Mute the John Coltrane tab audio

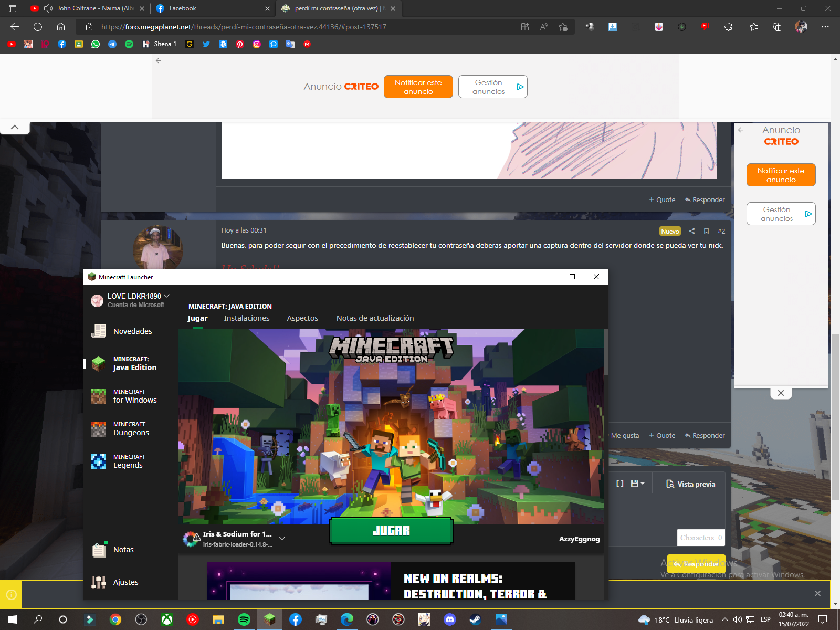48,8
